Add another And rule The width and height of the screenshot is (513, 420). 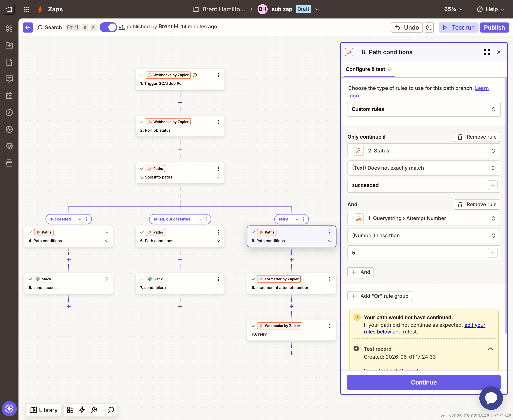coord(360,272)
